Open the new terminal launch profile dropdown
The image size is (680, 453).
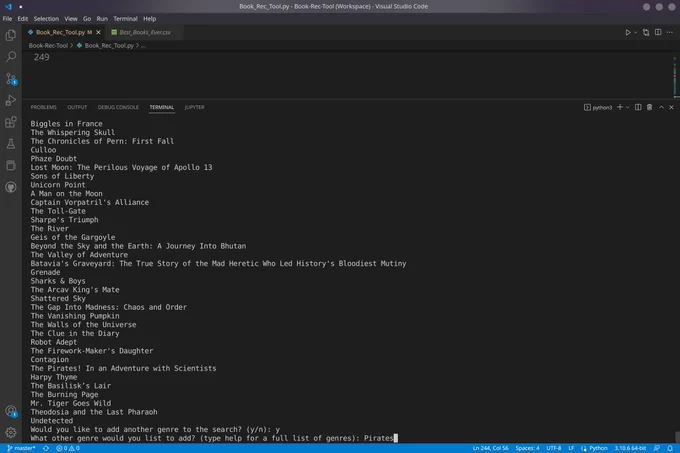[627, 108]
